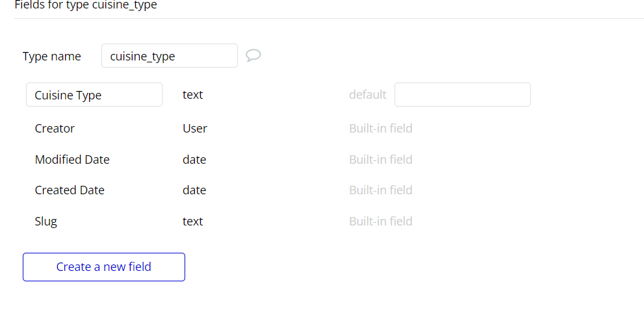Viewport: 644px width, 332px height.
Task: Click the Built-in field label for Slug
Action: coord(381,222)
